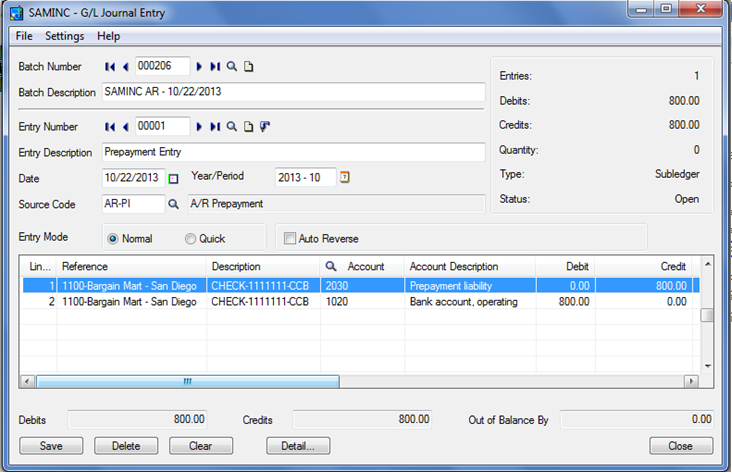
Task: Click horizontal scrollbar right arrow
Action: [x=691, y=381]
